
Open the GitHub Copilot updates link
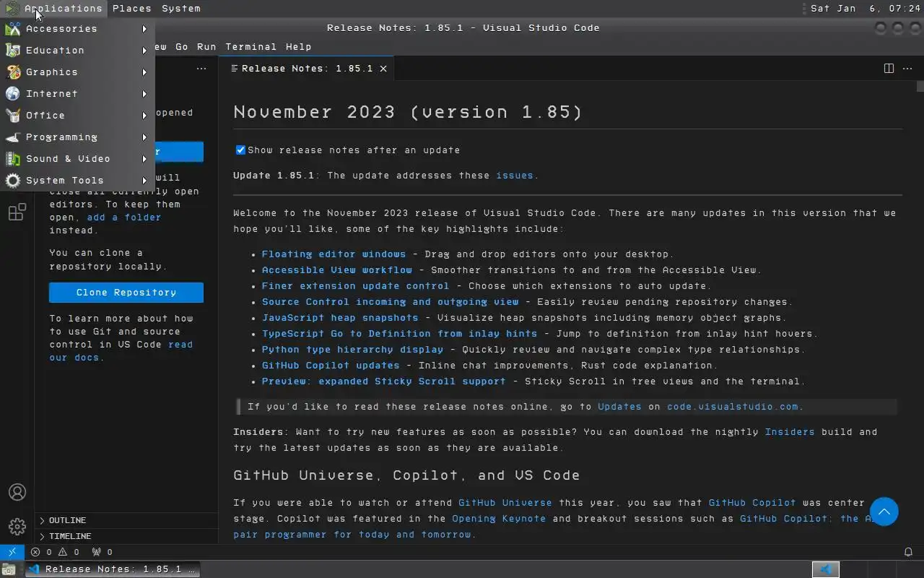tap(331, 366)
